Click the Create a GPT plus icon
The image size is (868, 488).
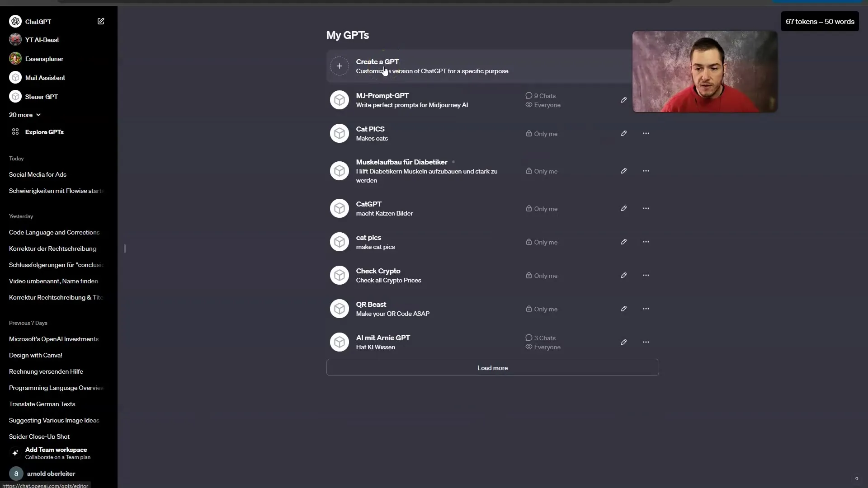click(339, 66)
